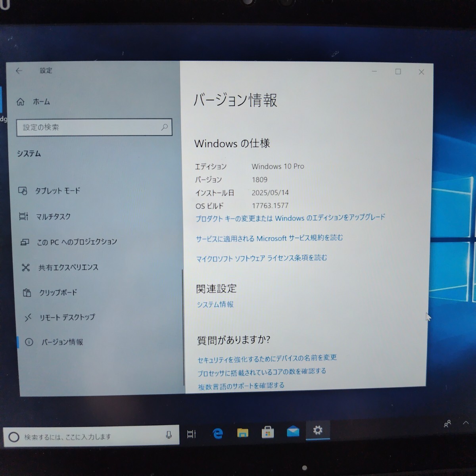The image size is (476, 476).
Task: Read Microsoft サービス規約 link
Action: (269, 238)
